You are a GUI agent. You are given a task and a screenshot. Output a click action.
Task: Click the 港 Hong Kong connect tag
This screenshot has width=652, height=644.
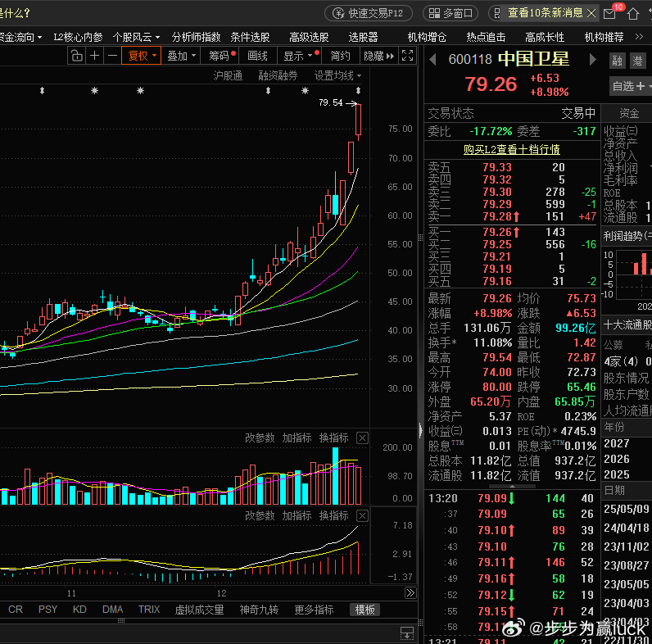[x=637, y=61]
